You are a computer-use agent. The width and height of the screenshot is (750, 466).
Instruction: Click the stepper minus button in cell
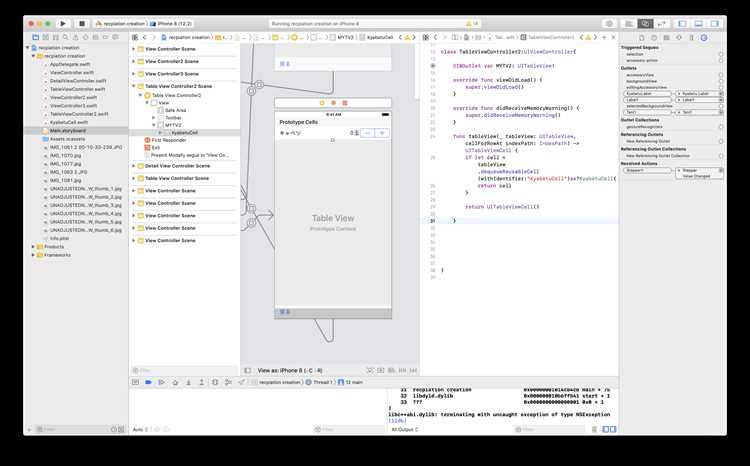click(x=367, y=133)
